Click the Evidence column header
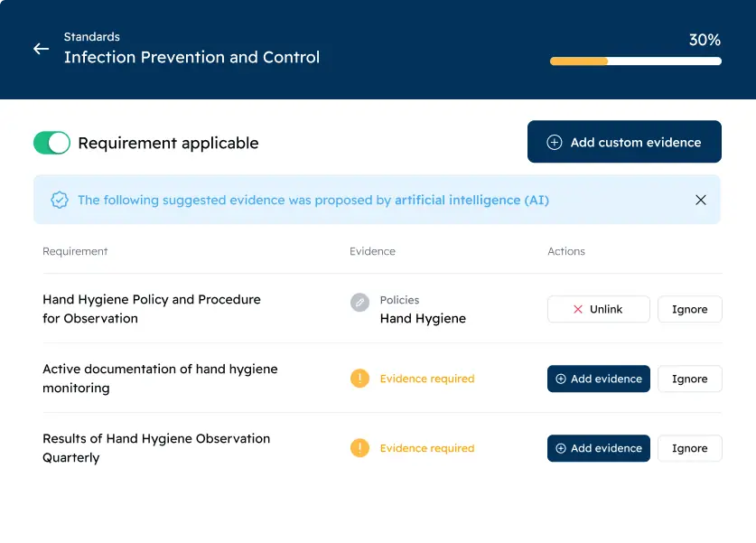 372,251
